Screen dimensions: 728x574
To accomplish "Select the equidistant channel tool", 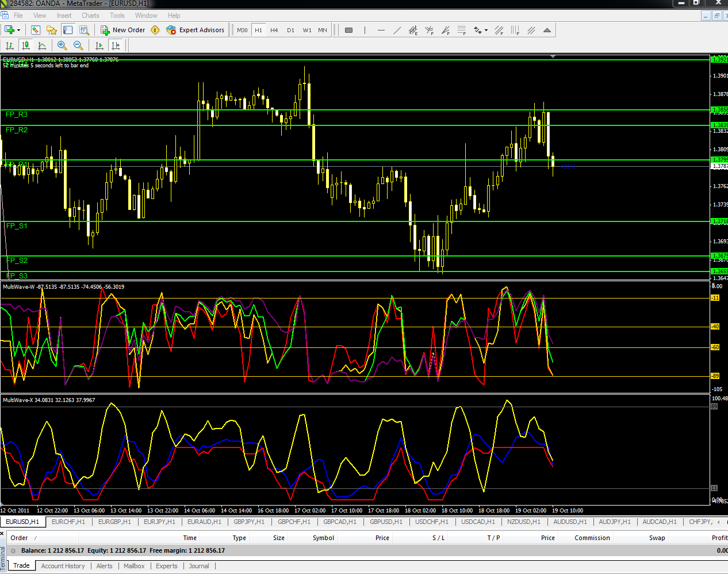I will [413, 30].
